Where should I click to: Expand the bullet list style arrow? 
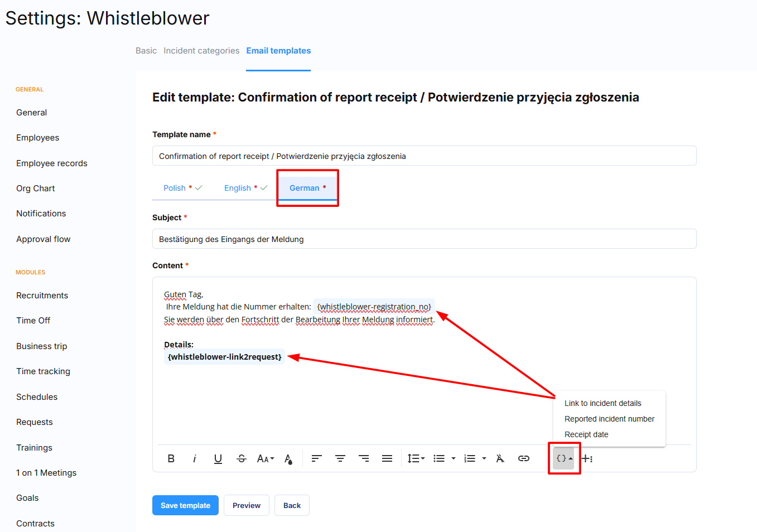(454, 458)
